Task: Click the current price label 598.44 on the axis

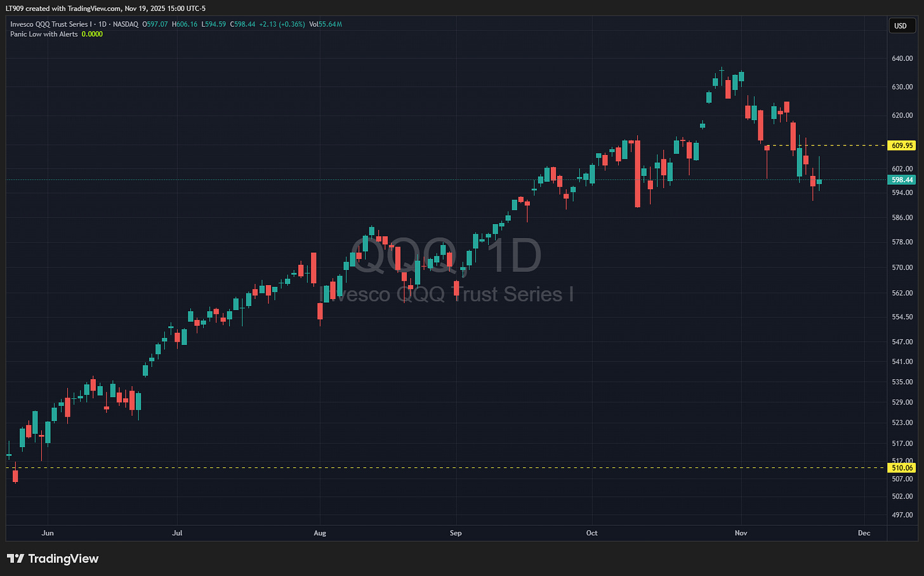Action: (x=902, y=180)
